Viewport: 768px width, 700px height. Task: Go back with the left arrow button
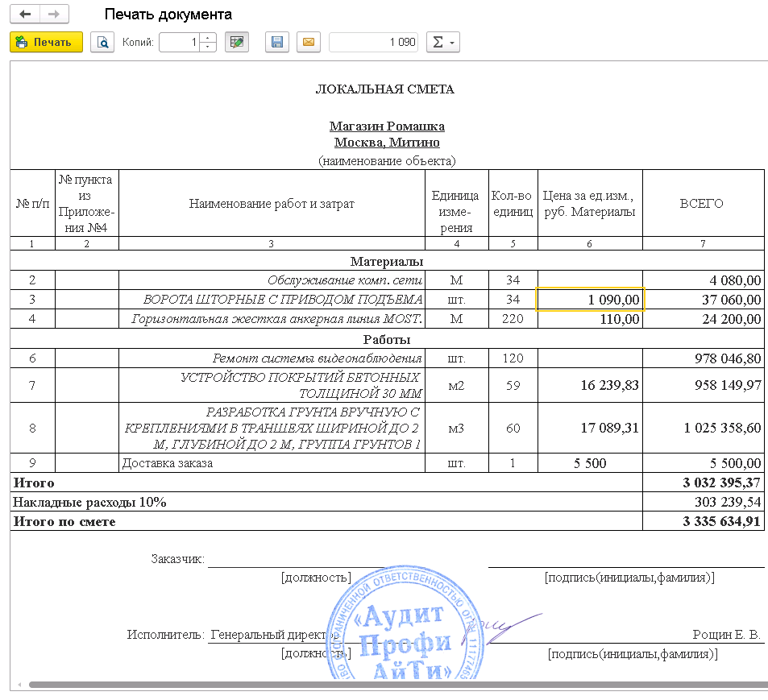point(25,14)
